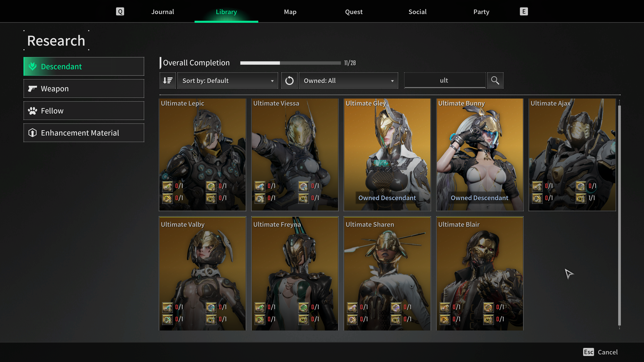Screen dimensions: 644x362
Task: Select the Q previous tab key icon
Action: coord(120,12)
